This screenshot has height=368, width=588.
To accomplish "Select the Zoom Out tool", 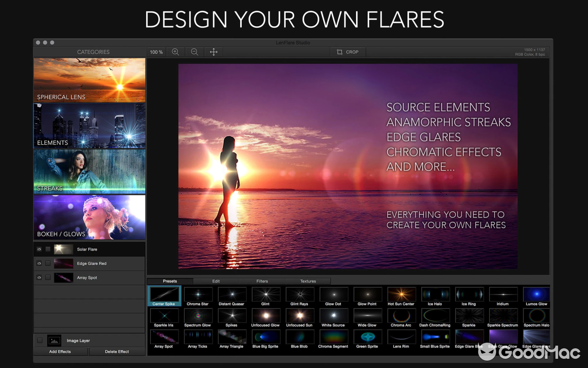I will [194, 52].
